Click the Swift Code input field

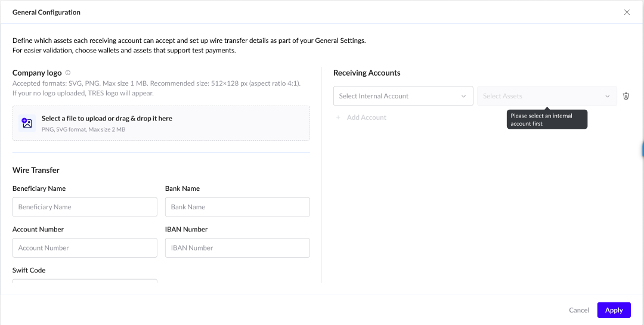click(85, 280)
